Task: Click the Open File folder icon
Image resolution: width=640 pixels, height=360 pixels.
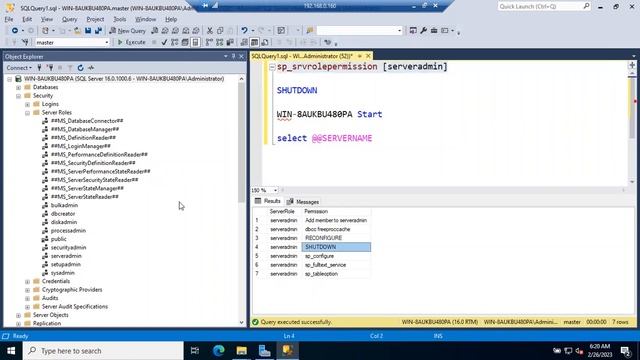Action: (77, 31)
